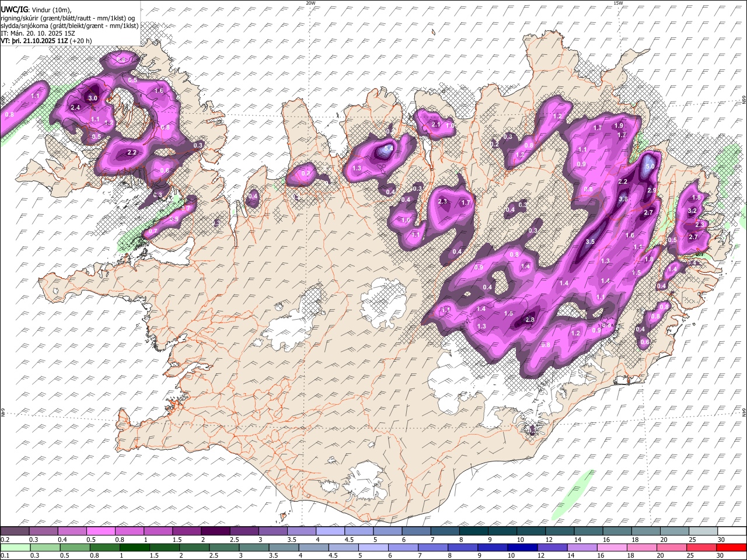Click the 'UWC/IG' title text

pyautogui.click(x=14, y=9)
